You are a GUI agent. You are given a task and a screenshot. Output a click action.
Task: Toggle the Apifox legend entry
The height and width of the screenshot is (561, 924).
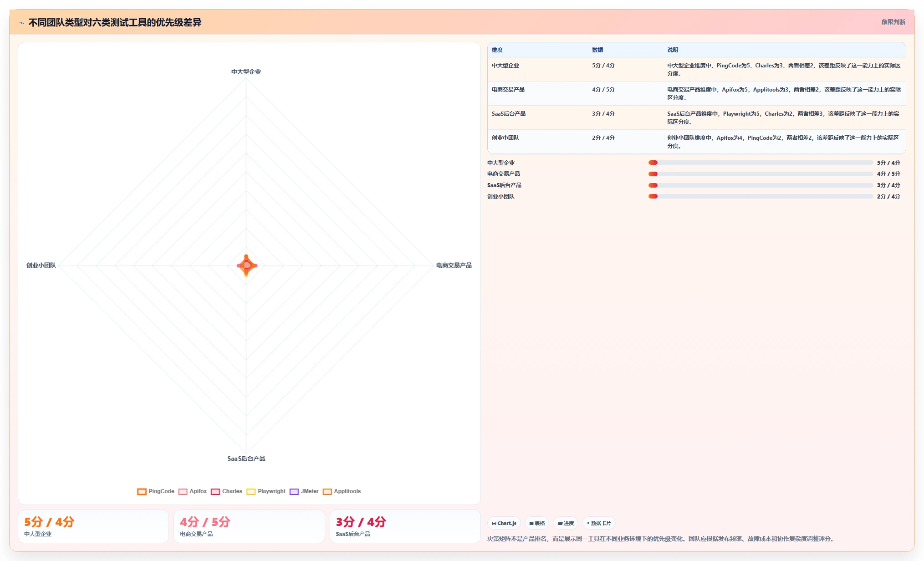(193, 491)
